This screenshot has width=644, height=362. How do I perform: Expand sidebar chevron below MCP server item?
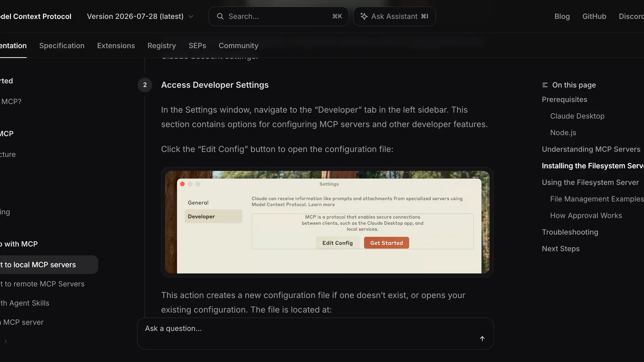click(x=6, y=341)
